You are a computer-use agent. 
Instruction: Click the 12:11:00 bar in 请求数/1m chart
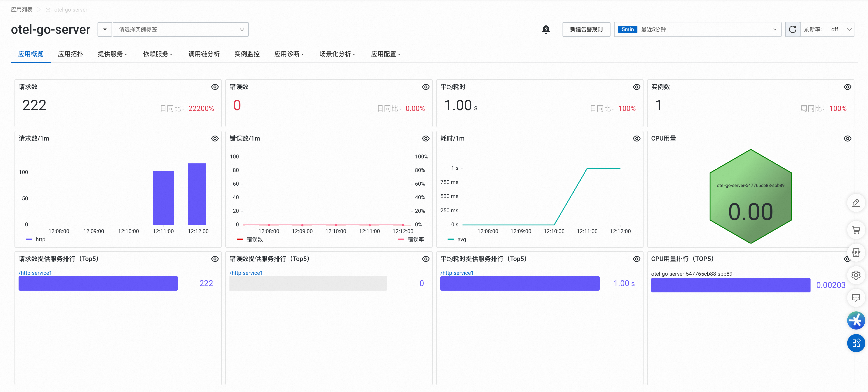point(163,198)
